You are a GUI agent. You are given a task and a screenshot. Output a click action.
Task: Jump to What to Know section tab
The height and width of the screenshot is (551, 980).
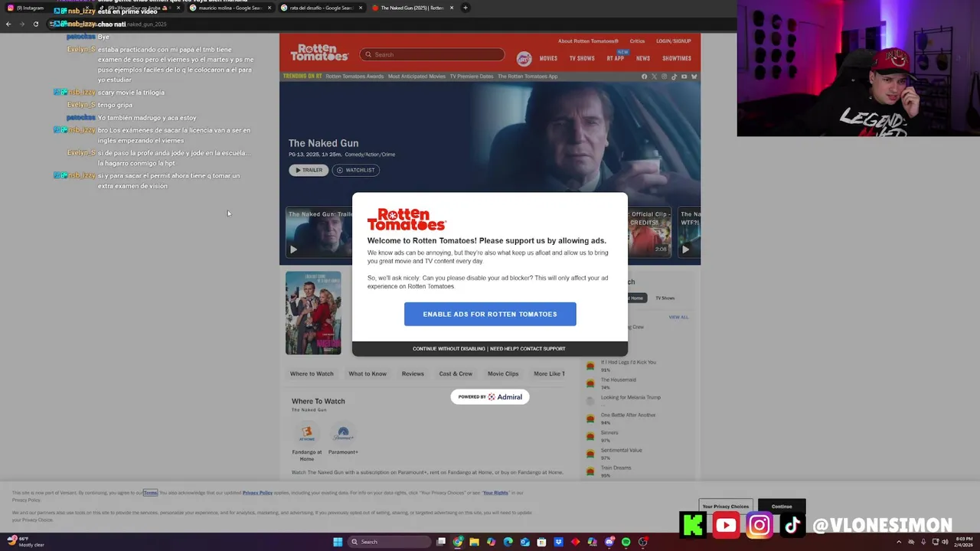coord(367,373)
